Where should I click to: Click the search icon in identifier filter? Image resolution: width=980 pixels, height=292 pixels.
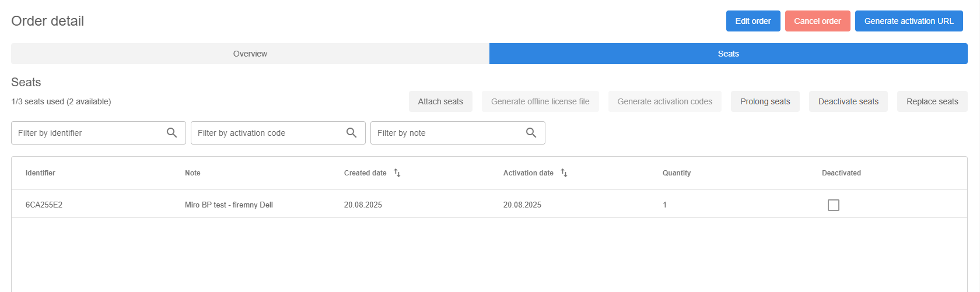tap(171, 133)
